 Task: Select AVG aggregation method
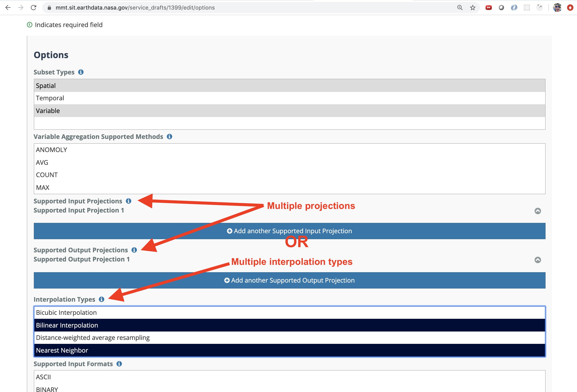pyautogui.click(x=289, y=163)
